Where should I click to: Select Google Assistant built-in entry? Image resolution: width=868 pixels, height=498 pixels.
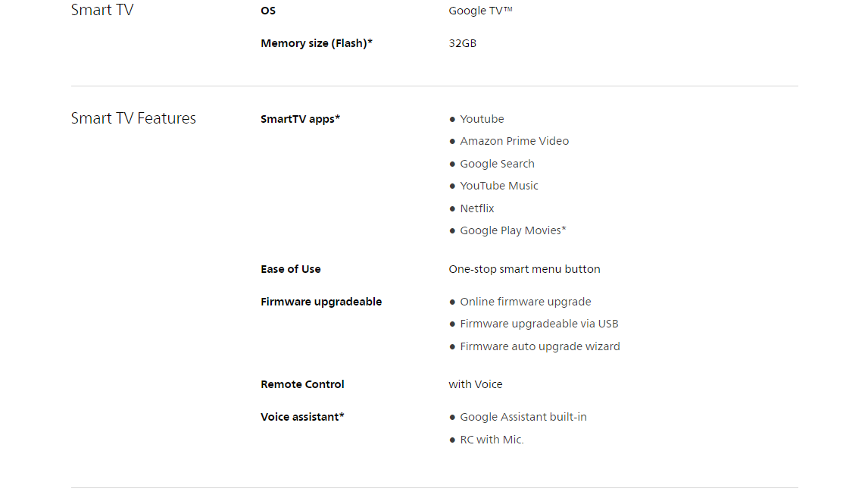coord(523,417)
